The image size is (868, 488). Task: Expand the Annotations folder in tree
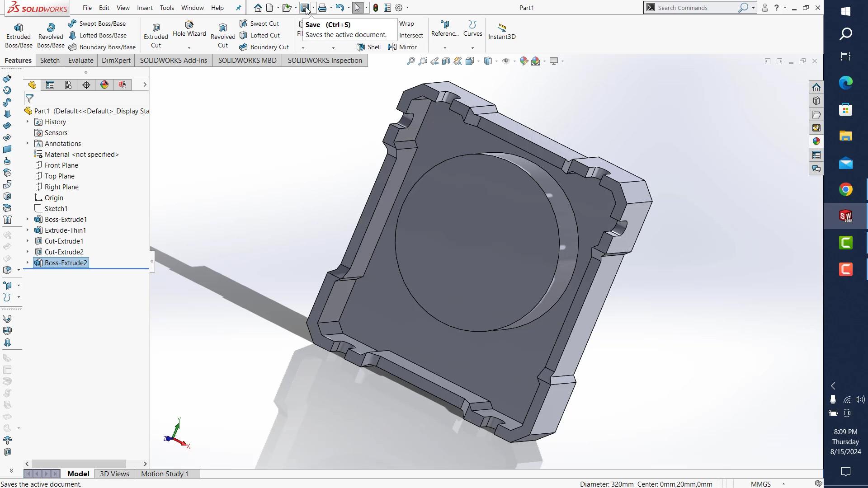coord(27,144)
